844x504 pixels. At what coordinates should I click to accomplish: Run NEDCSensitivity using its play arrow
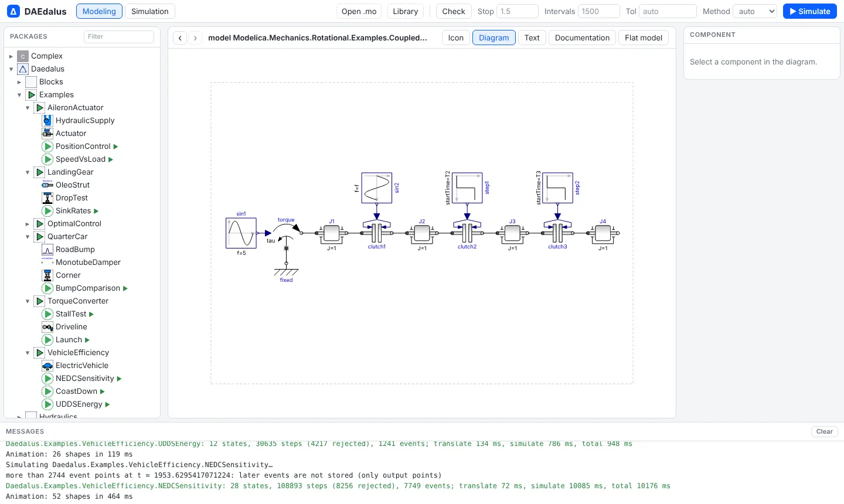pyautogui.click(x=120, y=379)
